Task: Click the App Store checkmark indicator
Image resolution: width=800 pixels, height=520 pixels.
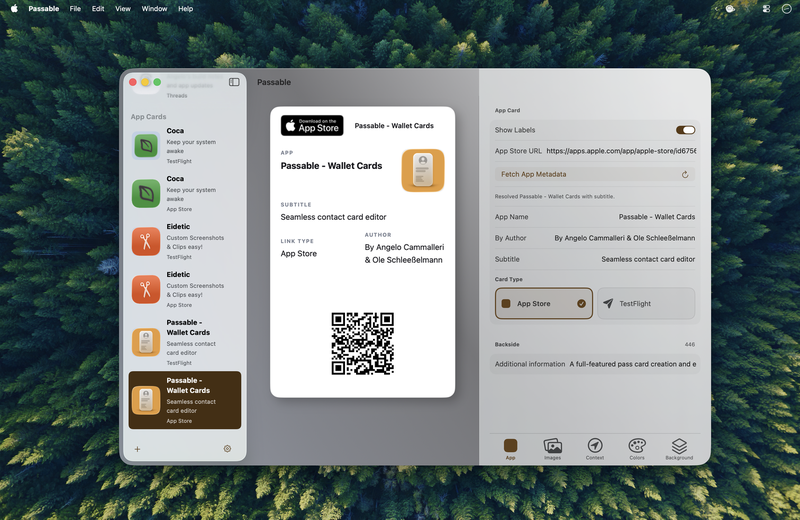Action: click(581, 304)
